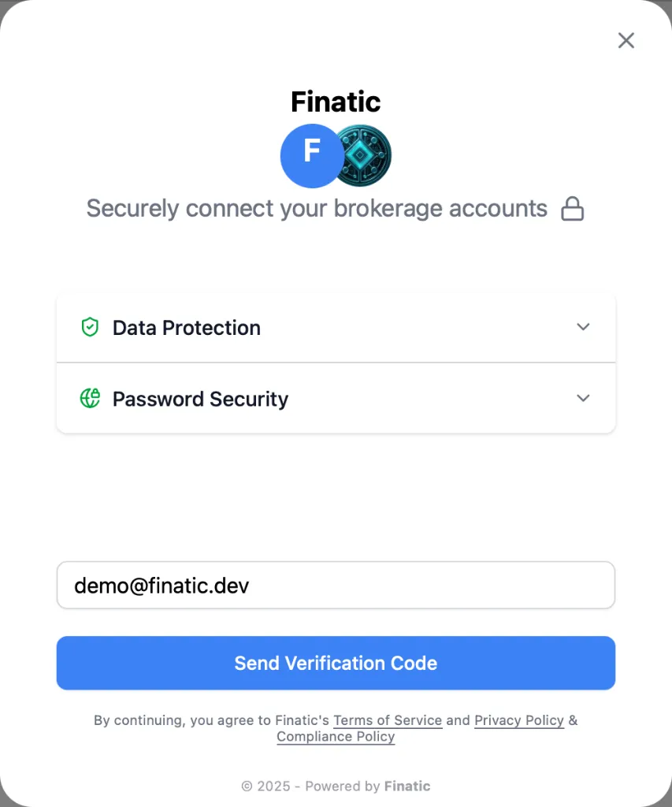Click the padlock icon beside the subtitle
This screenshot has height=807, width=672.
573,209
